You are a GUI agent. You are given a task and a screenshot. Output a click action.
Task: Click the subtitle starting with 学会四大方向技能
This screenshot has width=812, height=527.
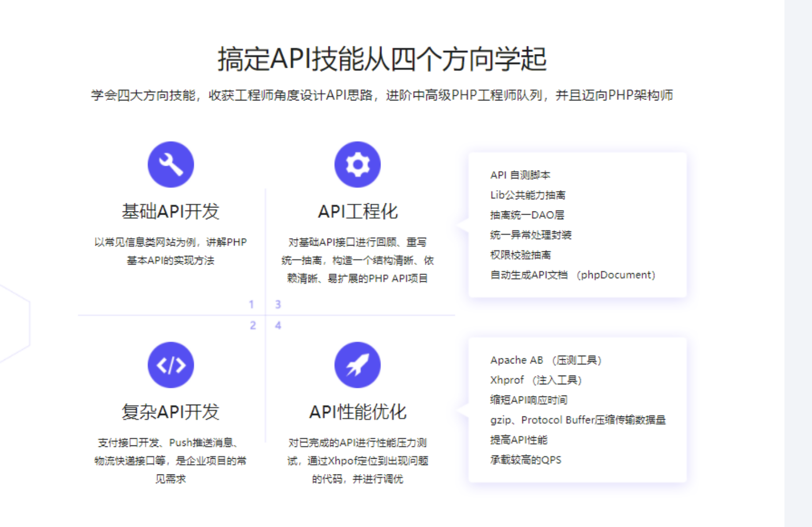pos(382,95)
